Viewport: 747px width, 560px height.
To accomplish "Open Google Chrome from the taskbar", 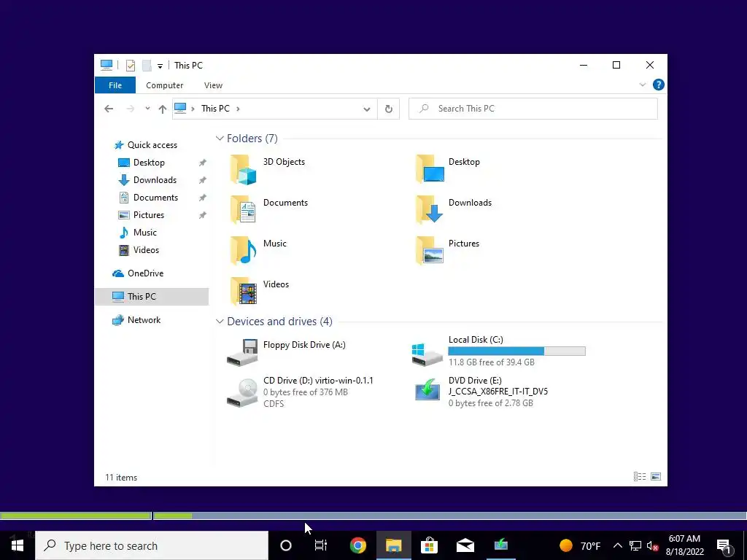I will pos(357,545).
